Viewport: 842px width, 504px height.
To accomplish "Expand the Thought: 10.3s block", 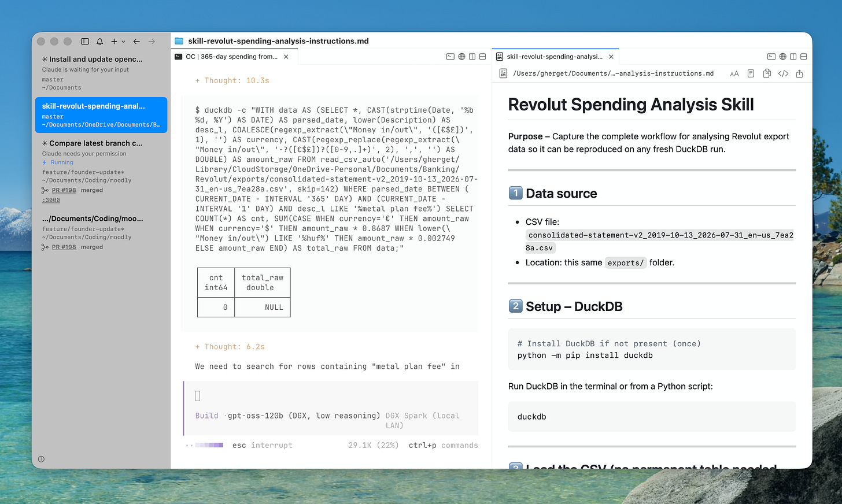I will point(232,81).
